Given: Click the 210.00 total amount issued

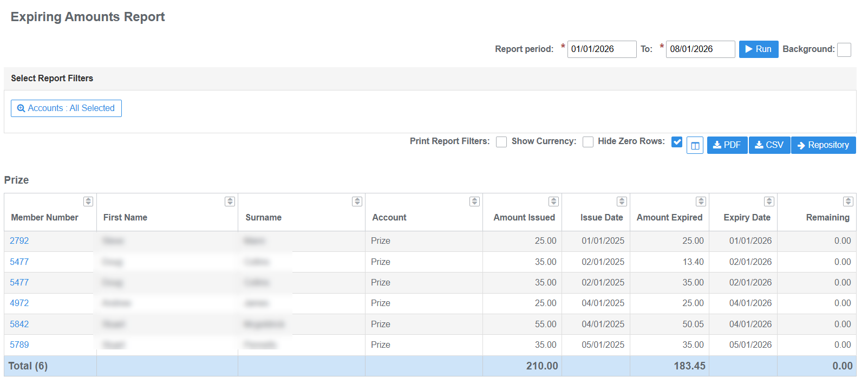Looking at the screenshot, I should [542, 366].
